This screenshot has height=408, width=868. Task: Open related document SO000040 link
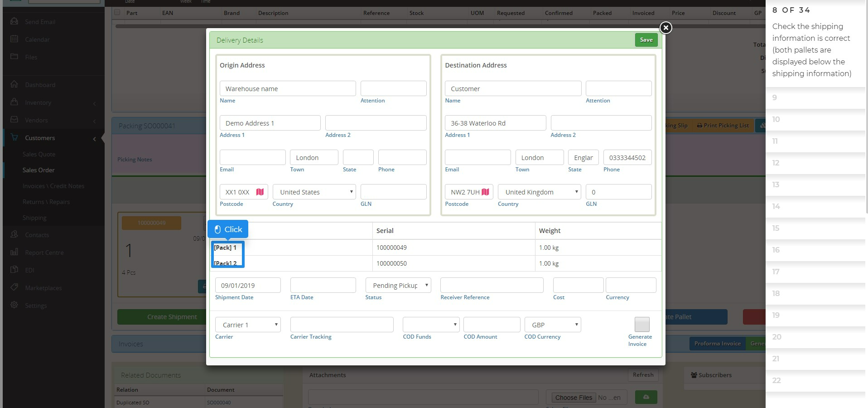(219, 403)
